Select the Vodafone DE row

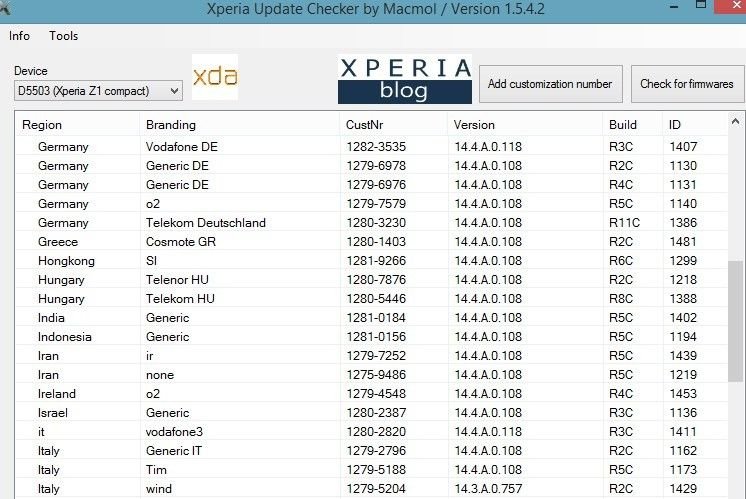point(372,147)
